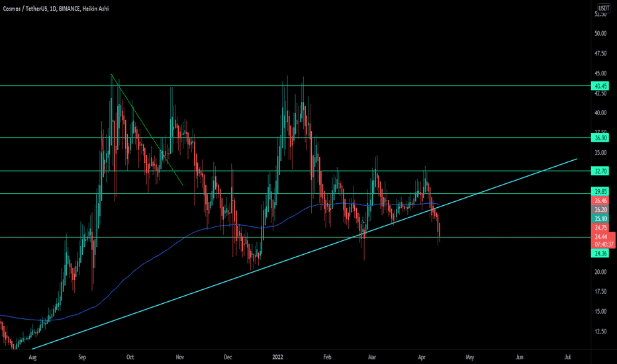Click the 20.00 price axis tick

600,272
